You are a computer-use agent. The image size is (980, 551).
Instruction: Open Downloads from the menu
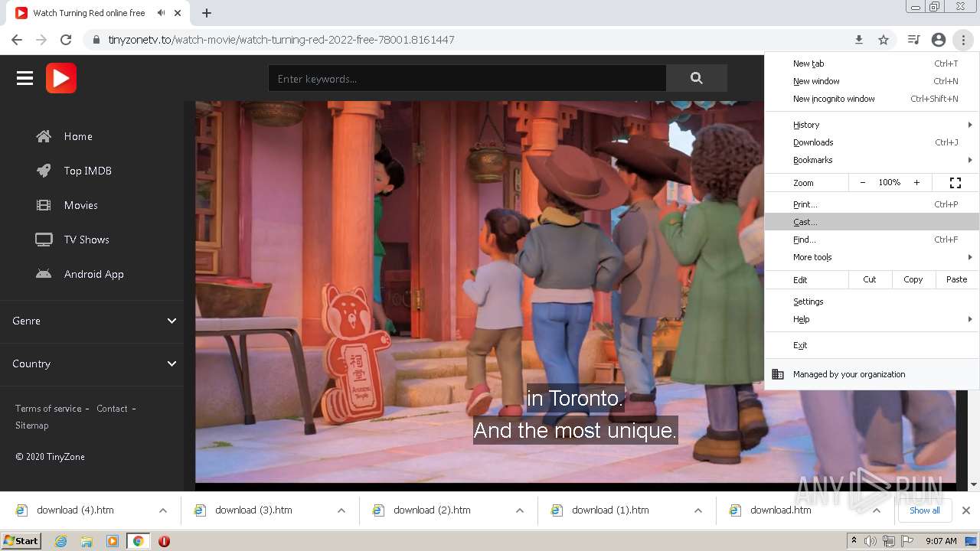[872, 142]
